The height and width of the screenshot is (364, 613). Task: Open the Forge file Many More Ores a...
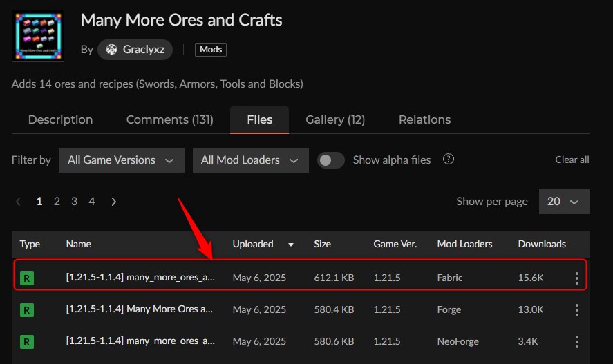140,309
